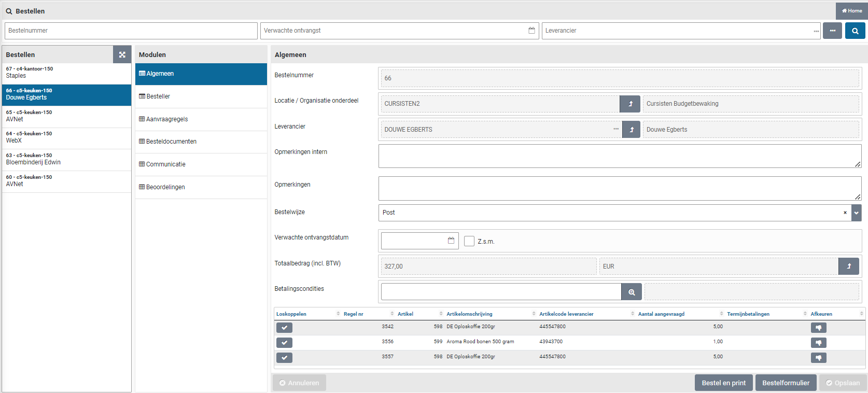The image size is (868, 393).
Task: Select order 67 Staples in list
Action: 66,73
